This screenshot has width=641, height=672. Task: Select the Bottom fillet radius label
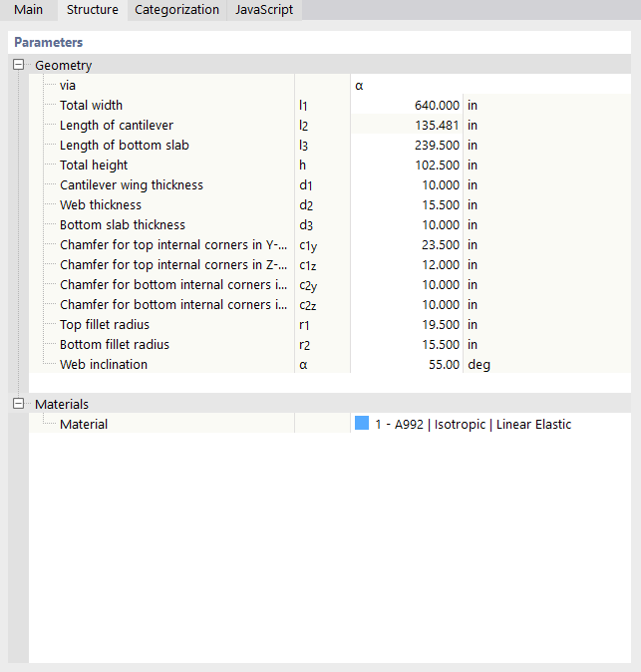pyautogui.click(x=115, y=344)
